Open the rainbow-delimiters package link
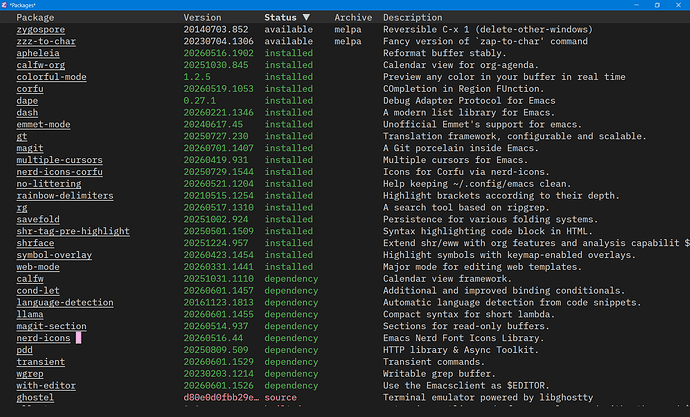 click(x=65, y=196)
